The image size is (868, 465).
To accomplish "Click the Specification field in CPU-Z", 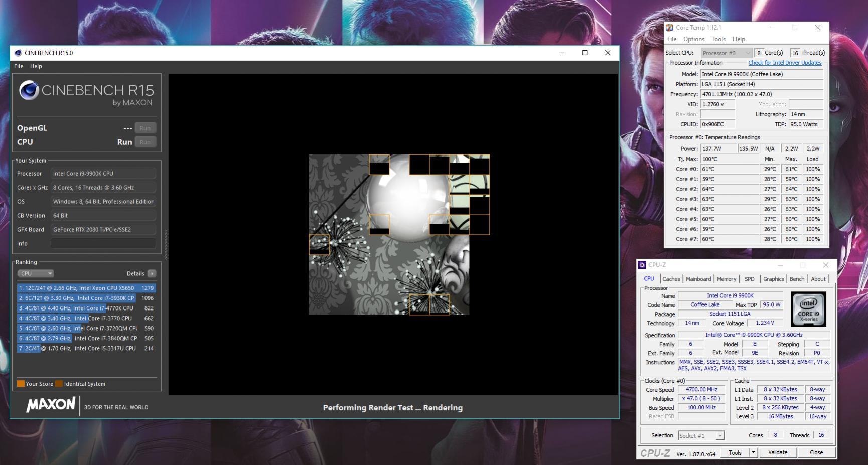I will 754,335.
